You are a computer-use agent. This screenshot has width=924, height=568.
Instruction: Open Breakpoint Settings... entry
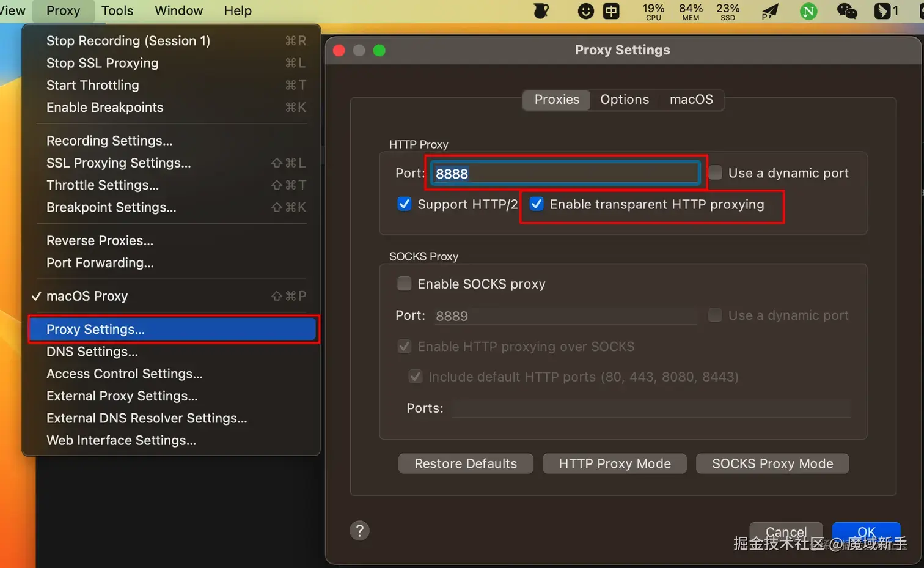tap(172, 207)
